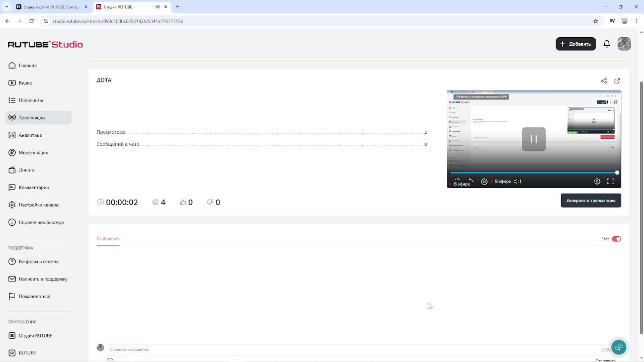644x362 pixels.
Task: Enter fullscreen in the player
Action: (x=610, y=182)
